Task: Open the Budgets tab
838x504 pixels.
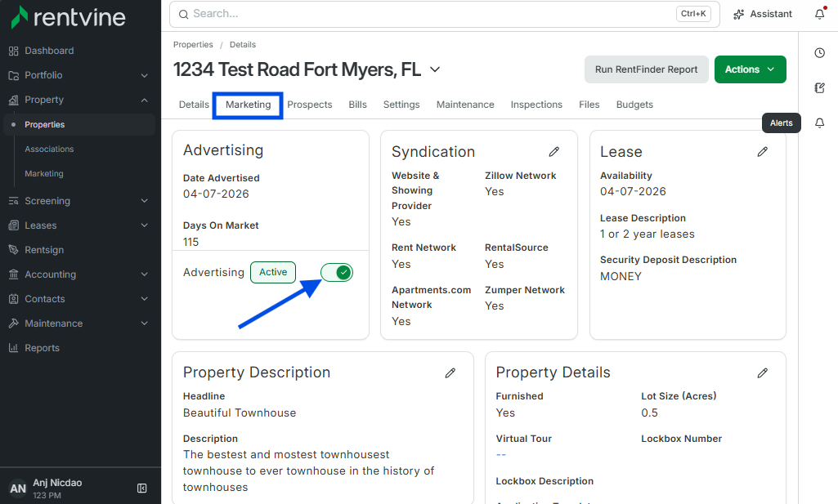Action: [634, 105]
